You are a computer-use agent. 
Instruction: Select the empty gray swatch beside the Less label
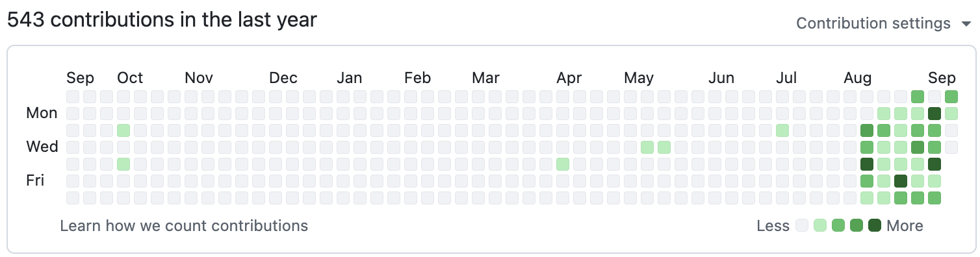pos(802,226)
